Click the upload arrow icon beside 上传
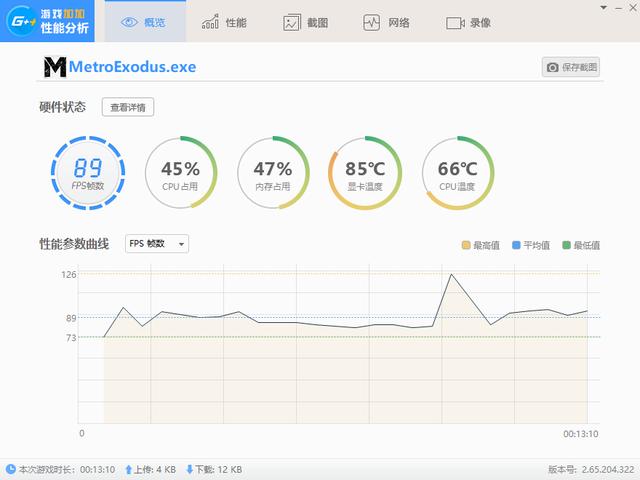The height and width of the screenshot is (480, 640). point(129,469)
